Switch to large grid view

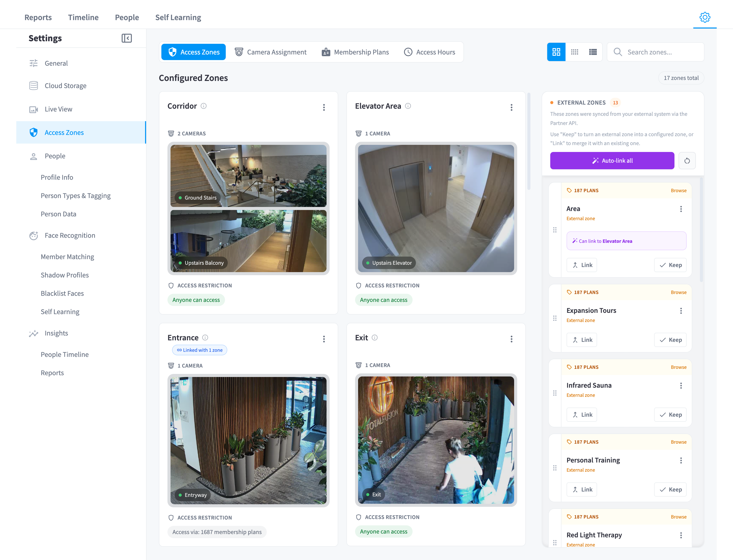[x=556, y=52]
